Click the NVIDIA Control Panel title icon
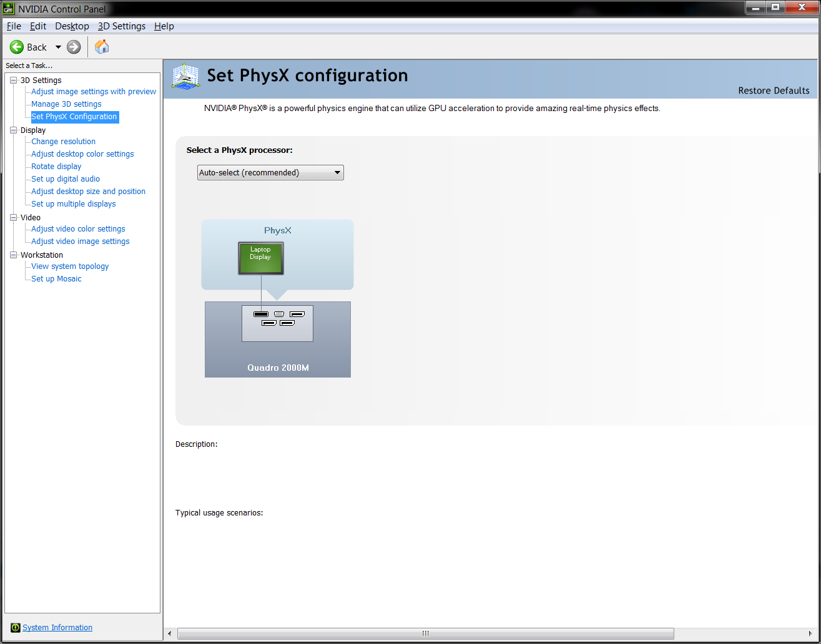This screenshot has width=821, height=644. pos(9,9)
